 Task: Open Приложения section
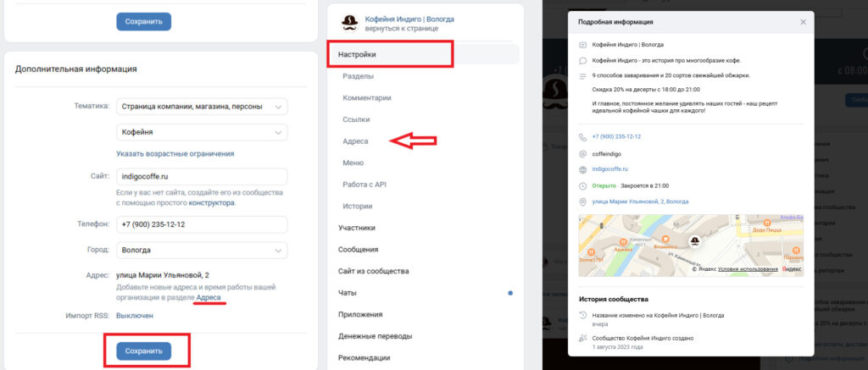pyautogui.click(x=360, y=314)
